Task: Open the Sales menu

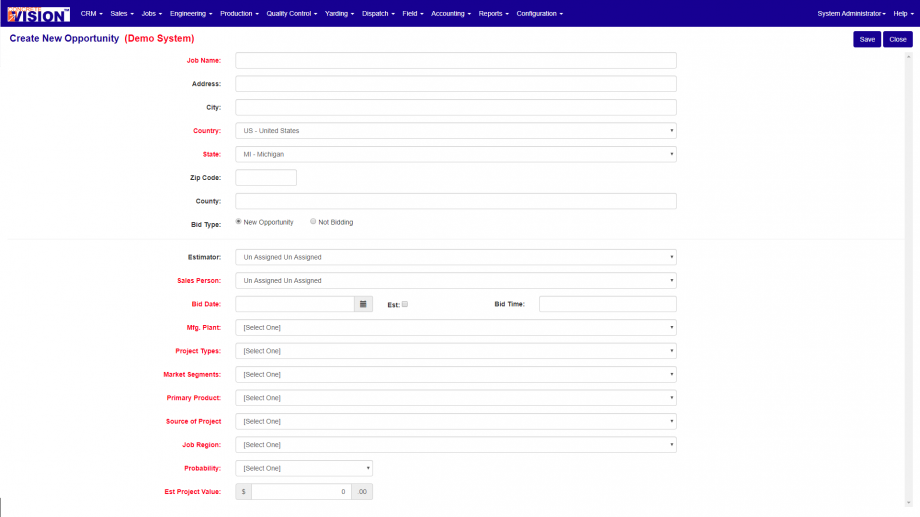Action: point(122,13)
